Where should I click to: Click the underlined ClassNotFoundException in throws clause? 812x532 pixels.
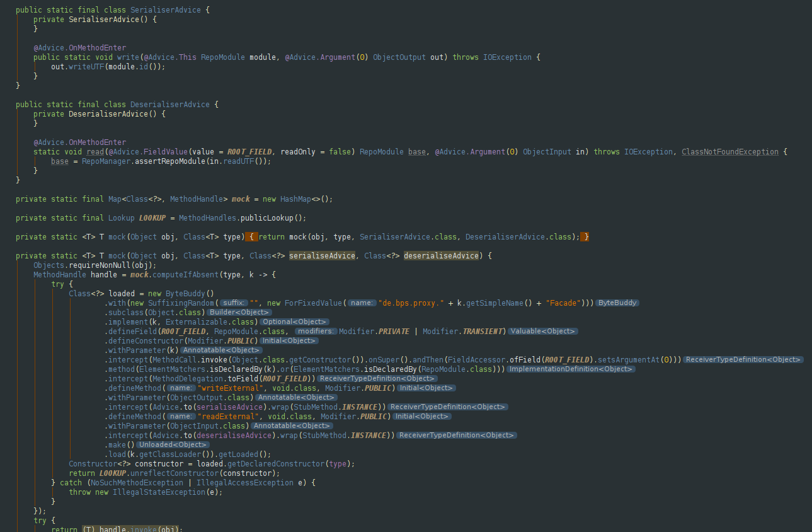pos(729,151)
